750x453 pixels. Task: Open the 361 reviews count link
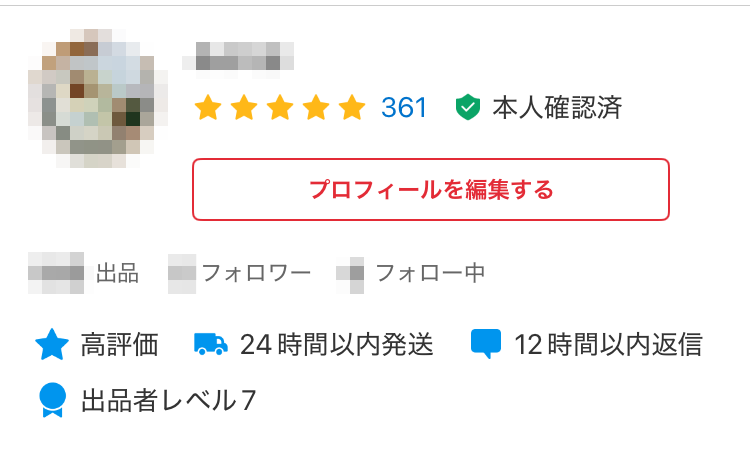coord(404,107)
